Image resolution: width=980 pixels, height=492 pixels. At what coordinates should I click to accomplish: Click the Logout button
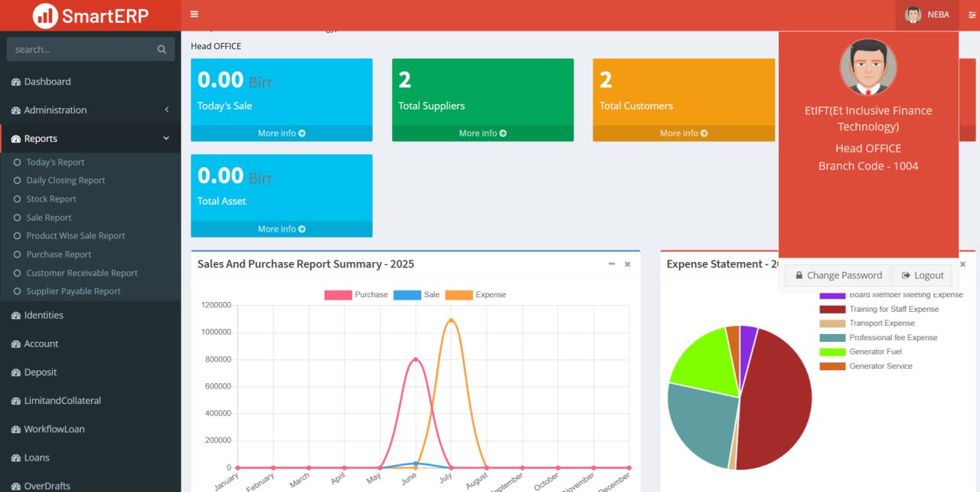point(922,276)
